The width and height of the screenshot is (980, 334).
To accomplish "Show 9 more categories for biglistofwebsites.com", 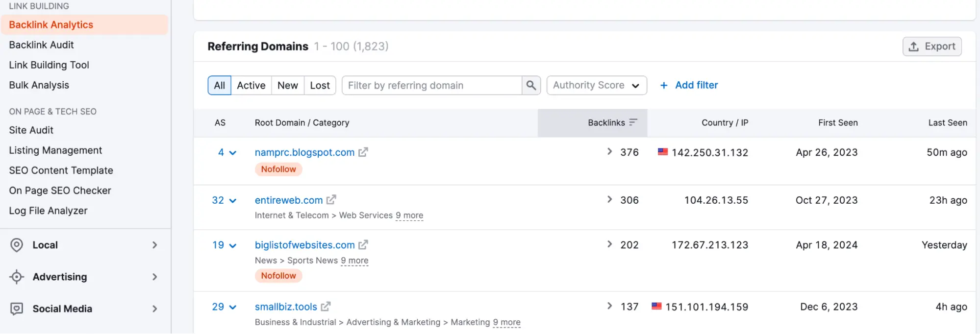I will (x=354, y=261).
